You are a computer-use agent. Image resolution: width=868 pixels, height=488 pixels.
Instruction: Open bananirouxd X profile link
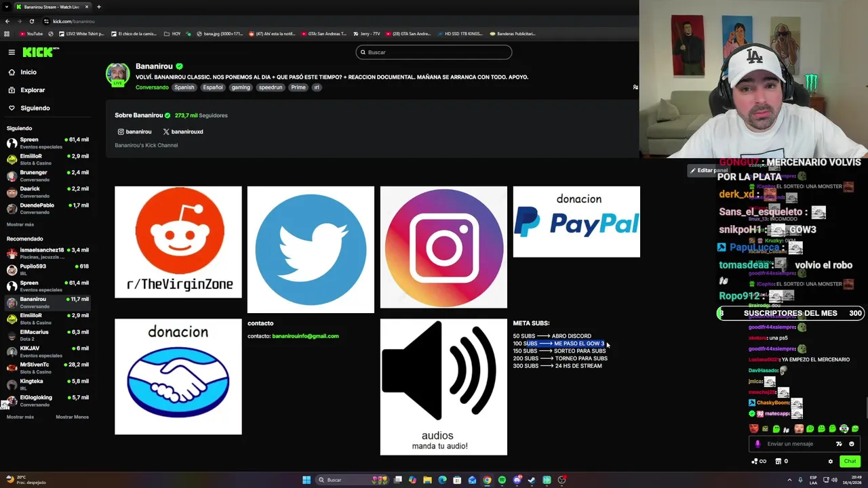pyautogui.click(x=183, y=131)
